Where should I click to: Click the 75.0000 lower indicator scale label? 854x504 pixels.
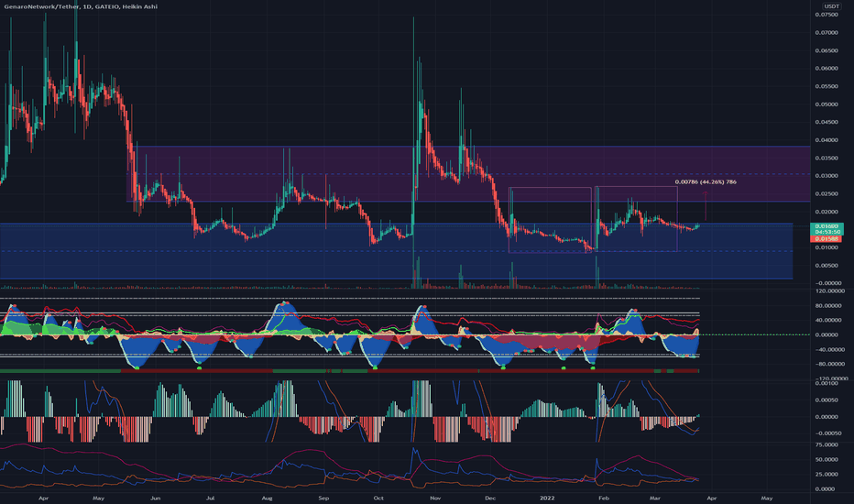tap(825, 444)
